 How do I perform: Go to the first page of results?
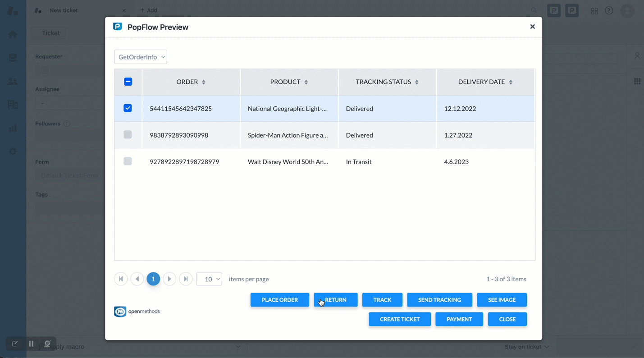(x=121, y=279)
